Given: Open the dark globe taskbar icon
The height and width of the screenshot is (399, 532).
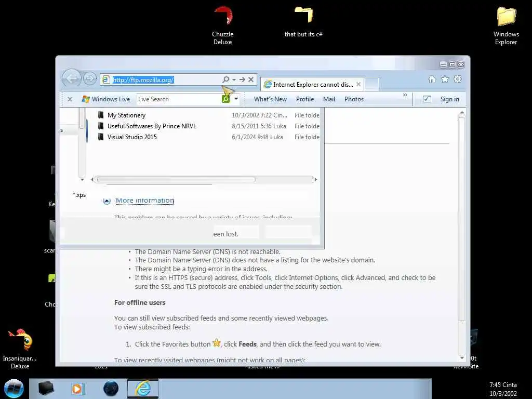Looking at the screenshot, I should [111, 389].
